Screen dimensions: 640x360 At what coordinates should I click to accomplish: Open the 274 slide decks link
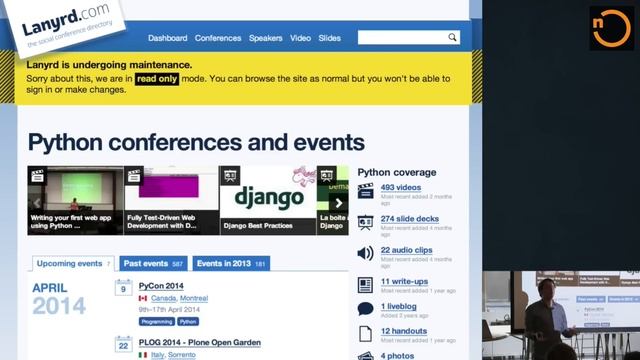click(409, 219)
